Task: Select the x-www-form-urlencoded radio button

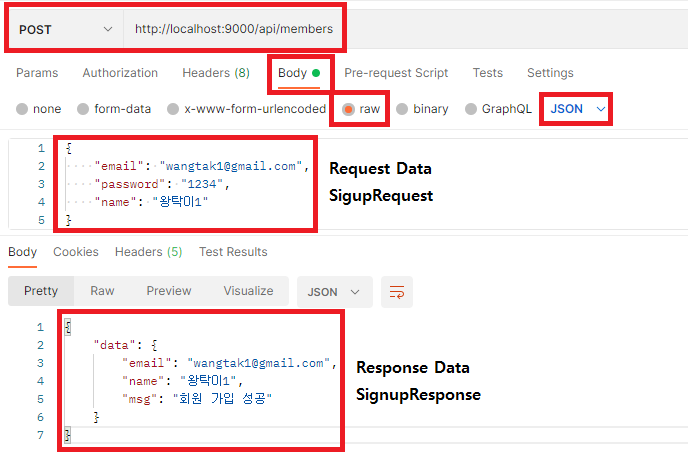Action: [173, 109]
